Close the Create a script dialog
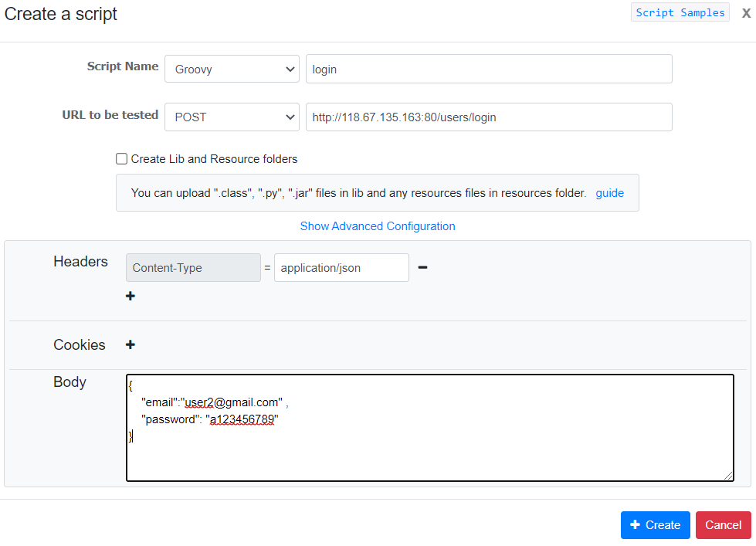Screen dimensions: 756x546 click(x=746, y=13)
